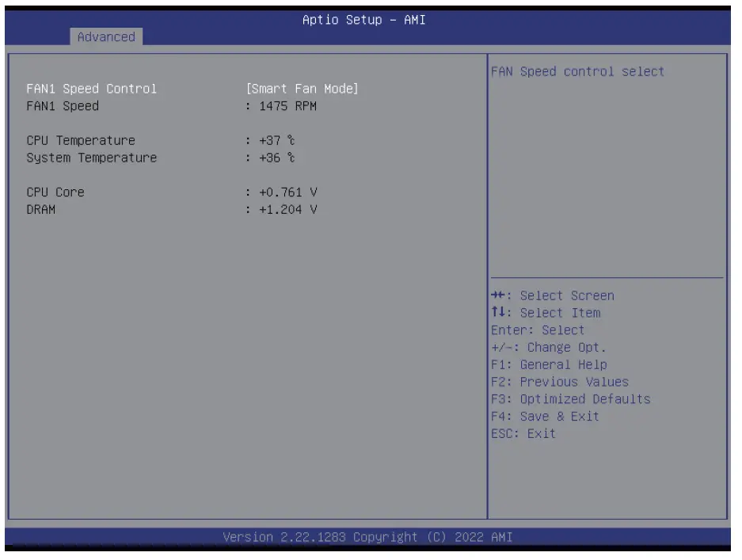Click F3: Optimized Defaults
The width and height of the screenshot is (742, 560).
[x=579, y=399]
